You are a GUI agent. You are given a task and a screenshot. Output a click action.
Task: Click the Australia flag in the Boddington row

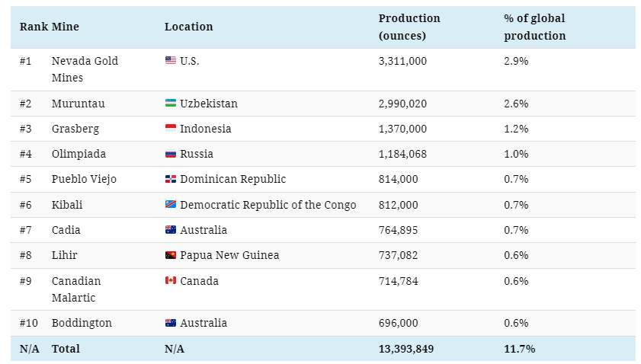(x=171, y=323)
